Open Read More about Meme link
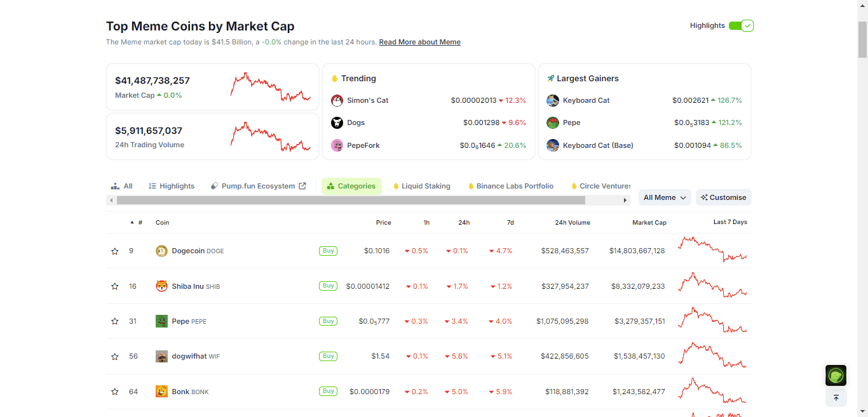Viewport: 868px width, 417px height. coord(420,42)
